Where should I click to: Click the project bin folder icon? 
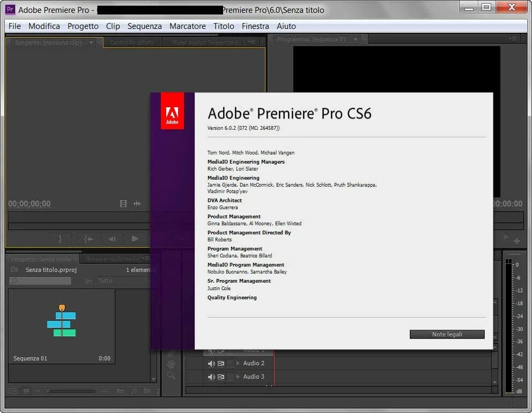(14, 269)
